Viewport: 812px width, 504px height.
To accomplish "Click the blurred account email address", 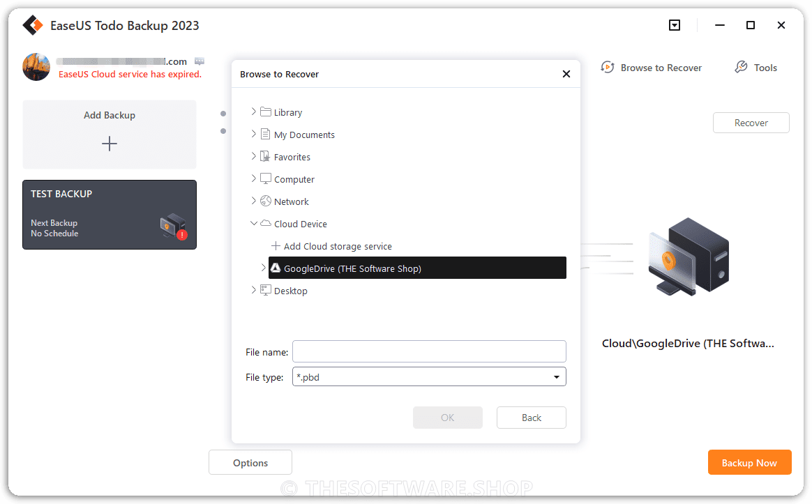I will (121, 61).
